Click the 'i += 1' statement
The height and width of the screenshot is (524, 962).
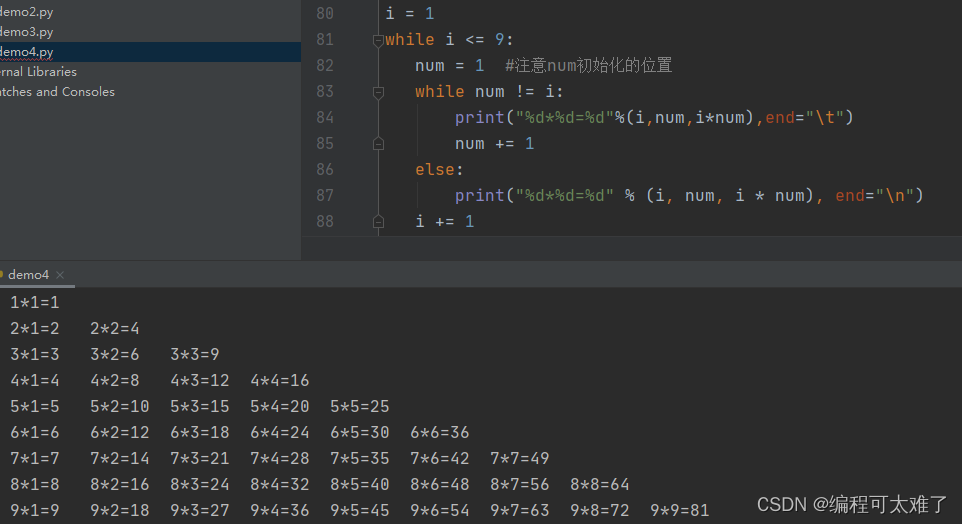coord(445,222)
